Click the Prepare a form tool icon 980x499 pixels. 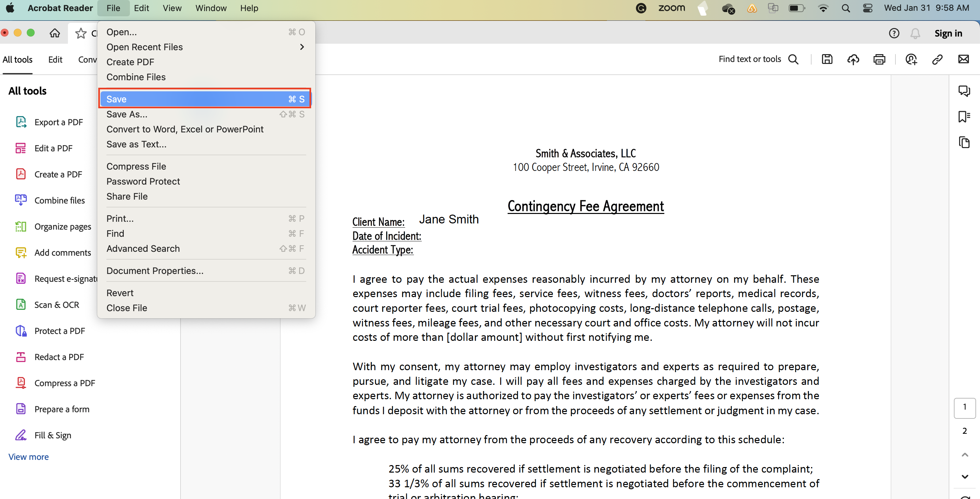coord(21,409)
